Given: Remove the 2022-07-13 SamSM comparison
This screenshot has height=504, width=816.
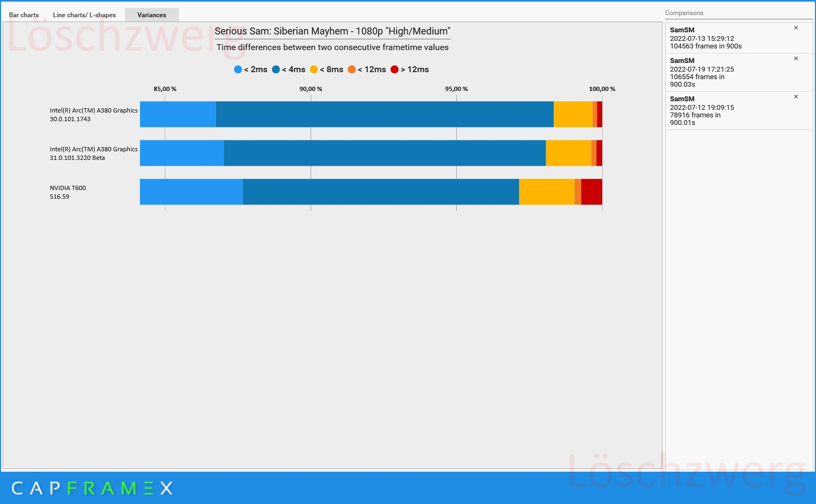Looking at the screenshot, I should 796,28.
